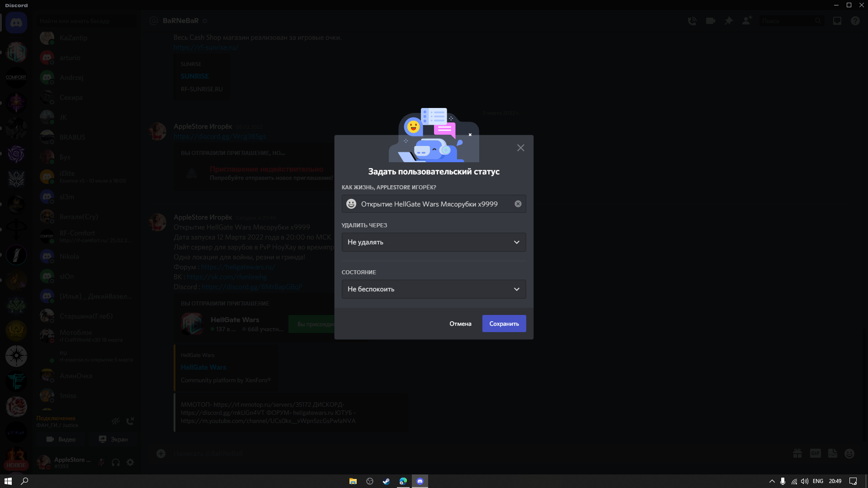Switch ENG language indicator
Screen dimensions: 868x488
click(x=818, y=481)
